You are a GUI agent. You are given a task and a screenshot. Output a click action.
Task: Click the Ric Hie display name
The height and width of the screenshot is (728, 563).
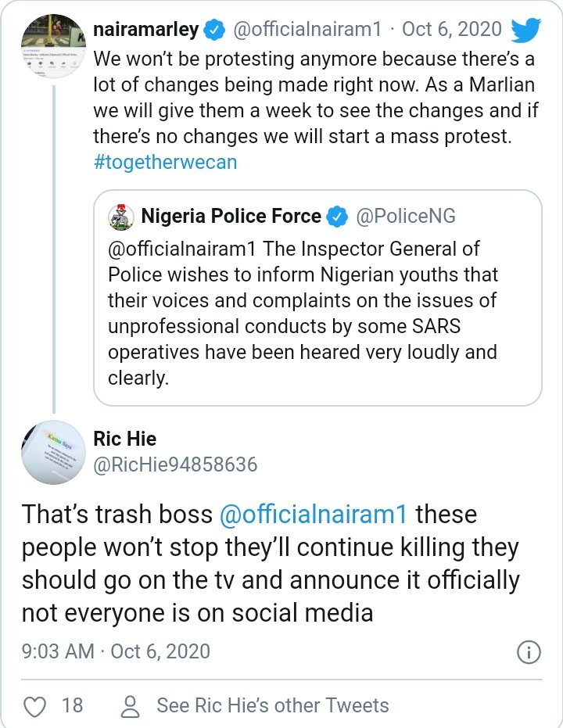pyautogui.click(x=124, y=439)
